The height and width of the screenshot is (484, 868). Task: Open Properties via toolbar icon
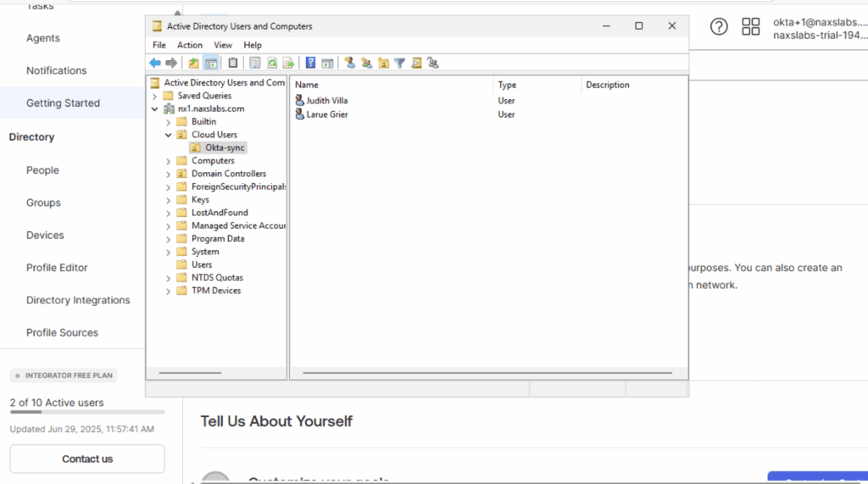[x=254, y=63]
